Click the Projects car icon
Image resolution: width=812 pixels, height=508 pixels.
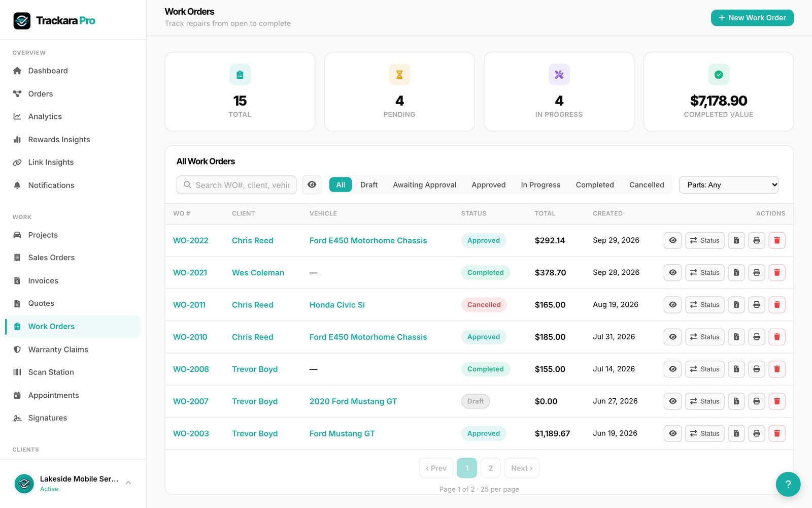(17, 235)
